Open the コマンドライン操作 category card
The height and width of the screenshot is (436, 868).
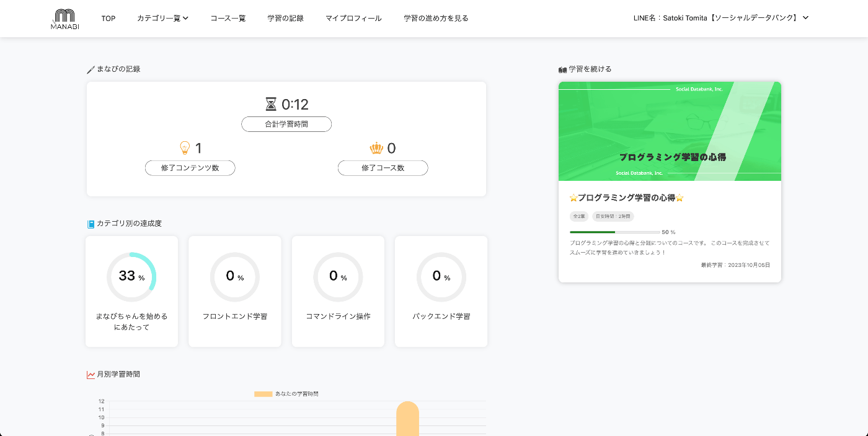[x=338, y=292]
